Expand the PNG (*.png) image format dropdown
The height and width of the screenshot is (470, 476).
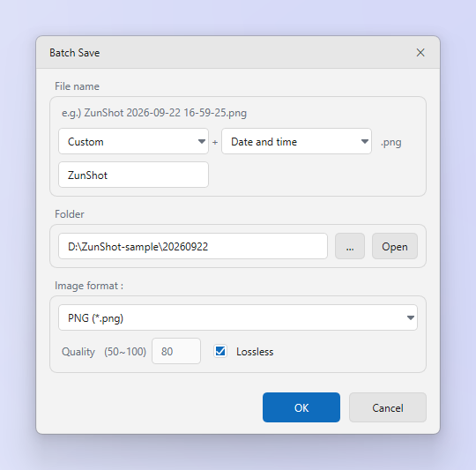(238, 317)
